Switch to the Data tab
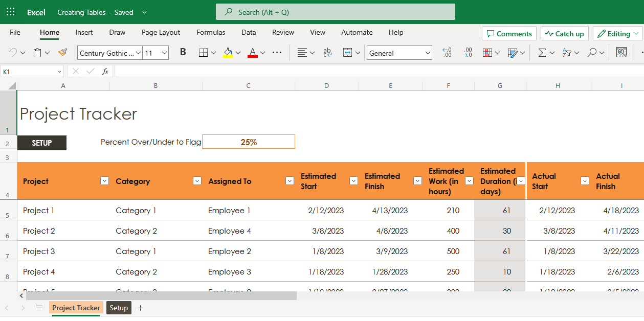The width and height of the screenshot is (644, 321). [x=249, y=32]
